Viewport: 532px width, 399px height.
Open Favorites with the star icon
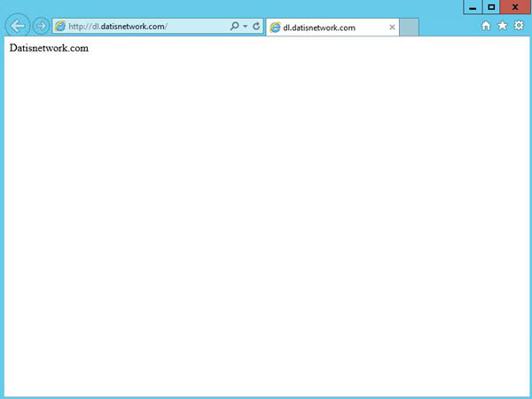point(502,26)
